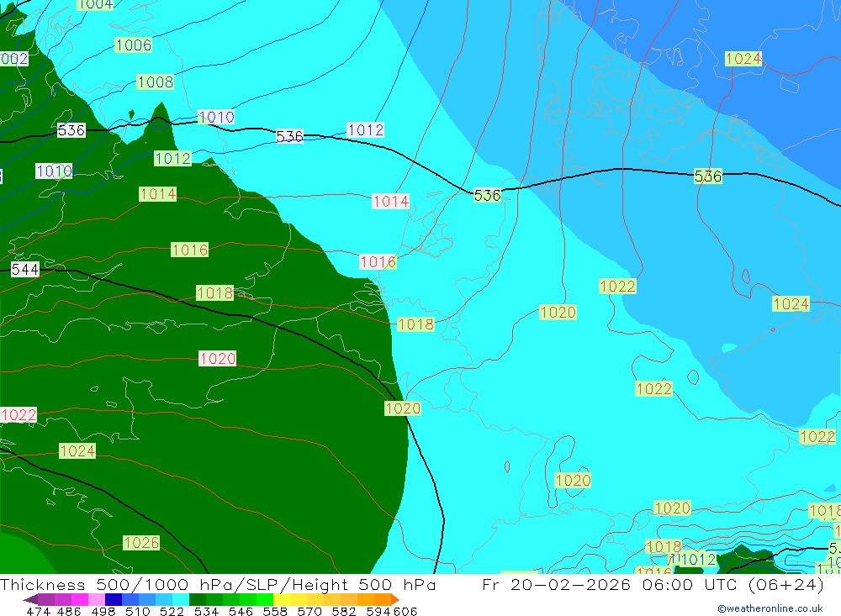Viewport: 841px width, 616px height.
Task: Click the 522 legend scale value
Action: 172,611
